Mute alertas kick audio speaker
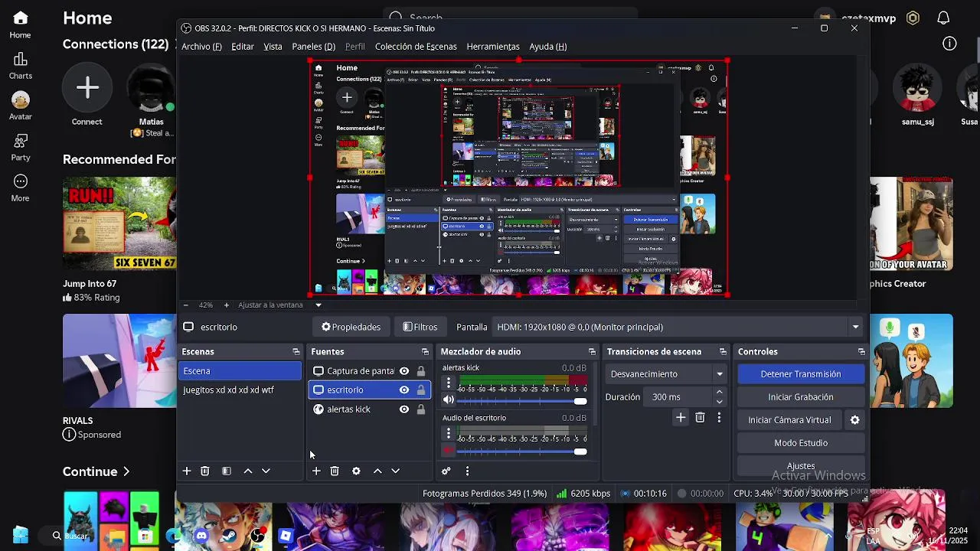This screenshot has width=980, height=551. pos(449,400)
